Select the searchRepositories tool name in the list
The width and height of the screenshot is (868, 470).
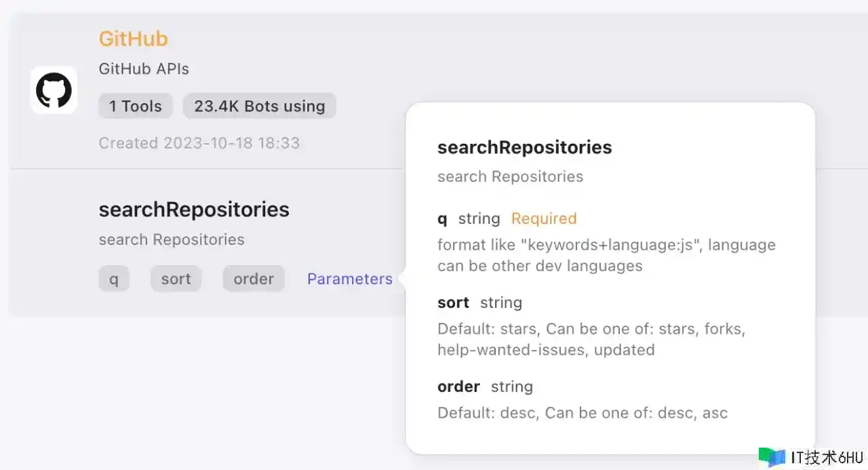pyautogui.click(x=194, y=210)
